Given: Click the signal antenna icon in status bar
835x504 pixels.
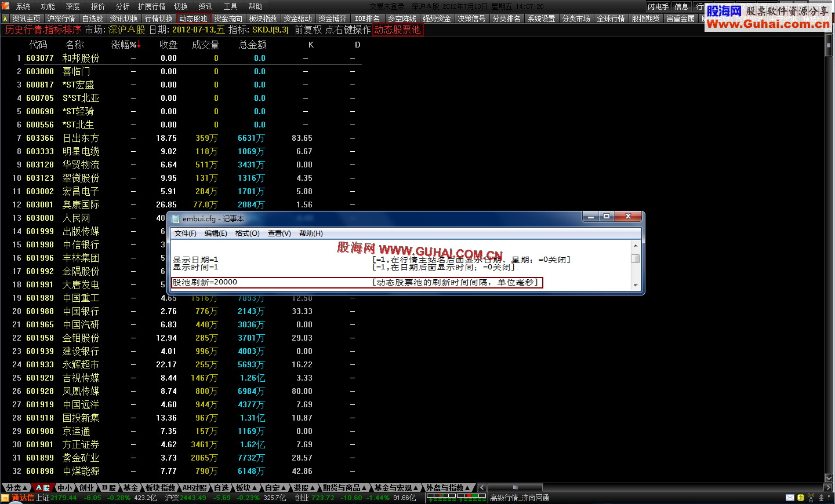Looking at the screenshot, I should [811, 498].
